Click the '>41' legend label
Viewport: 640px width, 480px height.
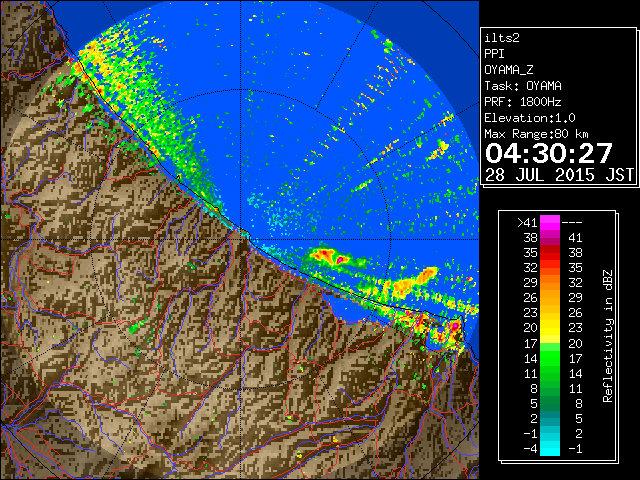point(527,223)
